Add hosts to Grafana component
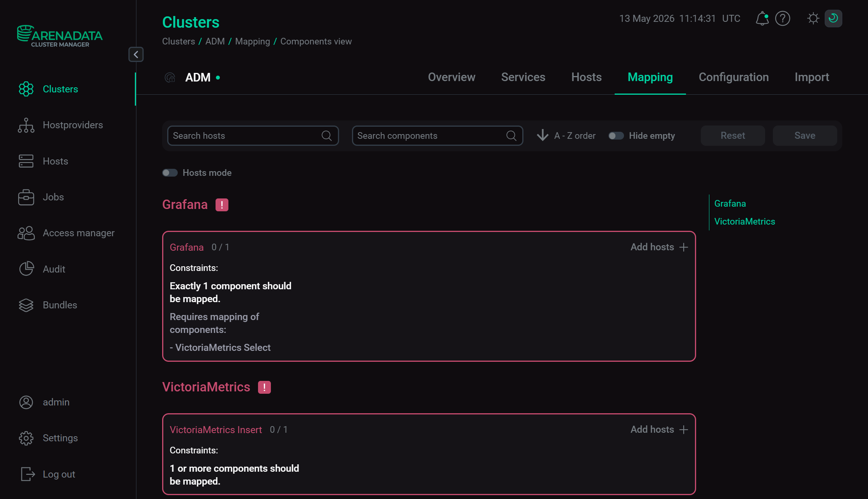The height and width of the screenshot is (499, 868). click(659, 247)
